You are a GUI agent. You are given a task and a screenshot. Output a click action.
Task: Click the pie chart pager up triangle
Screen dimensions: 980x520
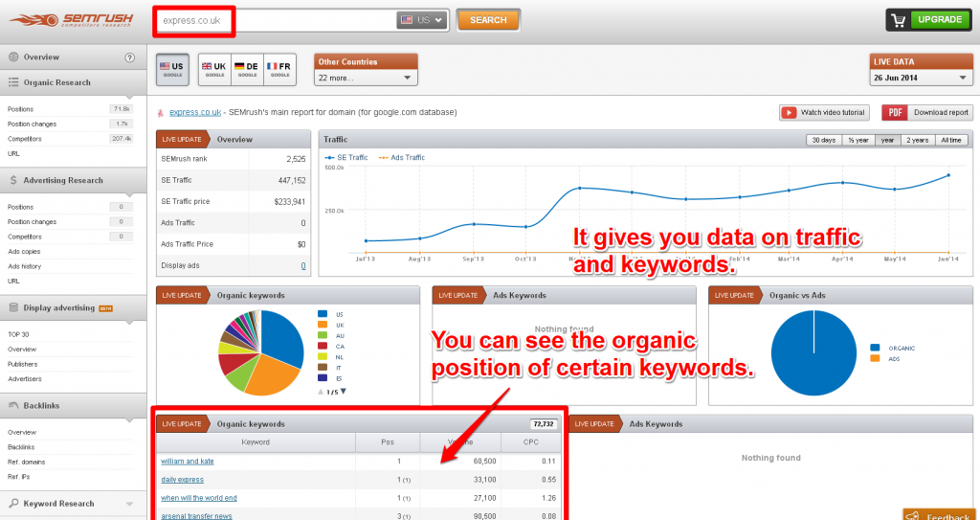(x=322, y=392)
